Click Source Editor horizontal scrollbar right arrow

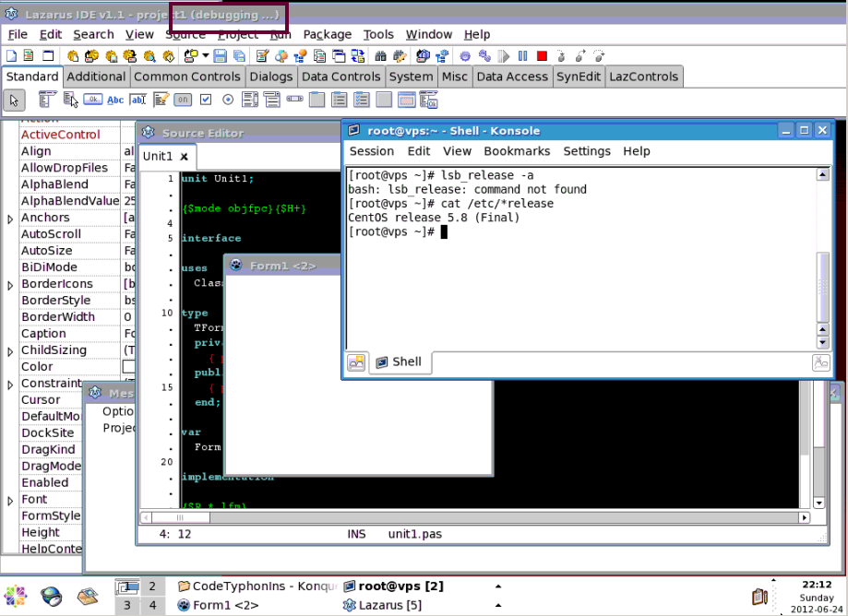[x=805, y=517]
